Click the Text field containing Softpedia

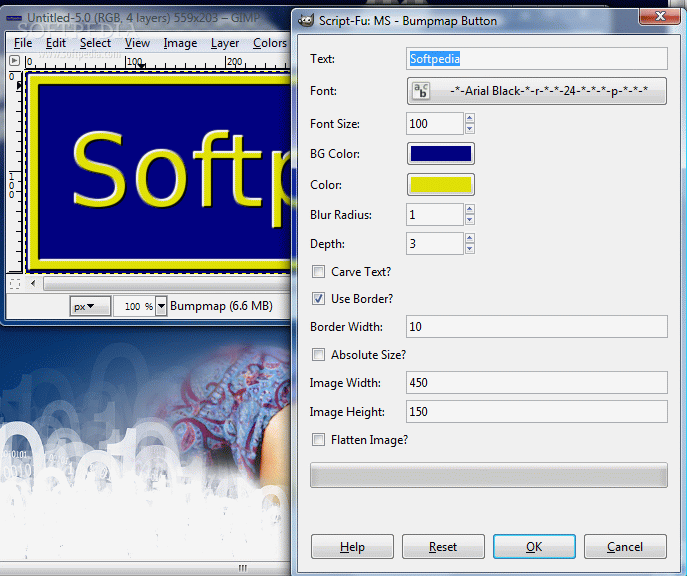537,59
